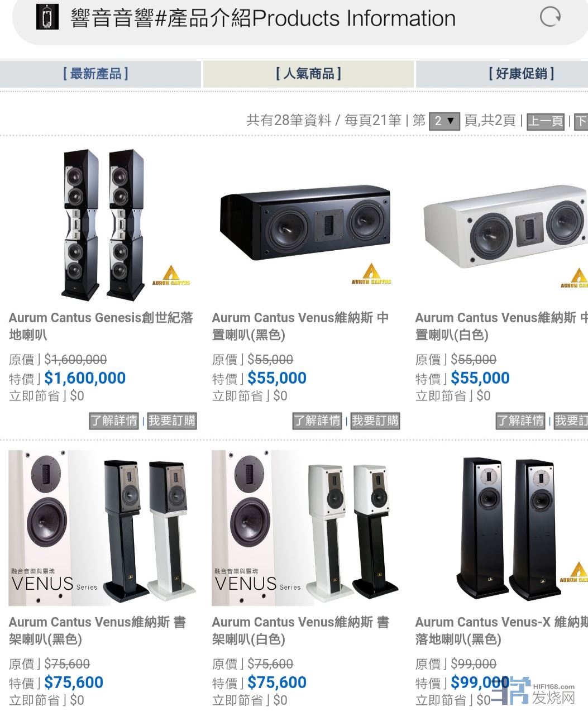The height and width of the screenshot is (716, 588).
Task: Open the Venus bookshelf white speaker image
Action: tap(304, 528)
